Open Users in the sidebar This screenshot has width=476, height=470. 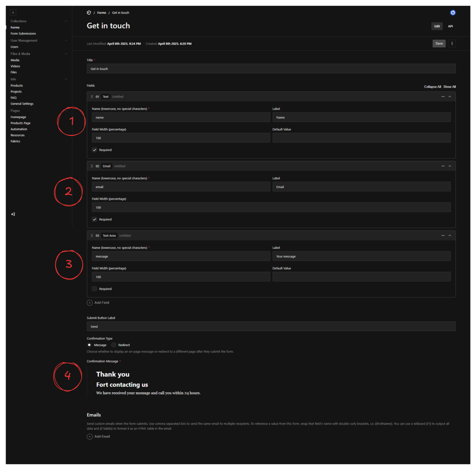tap(14, 47)
